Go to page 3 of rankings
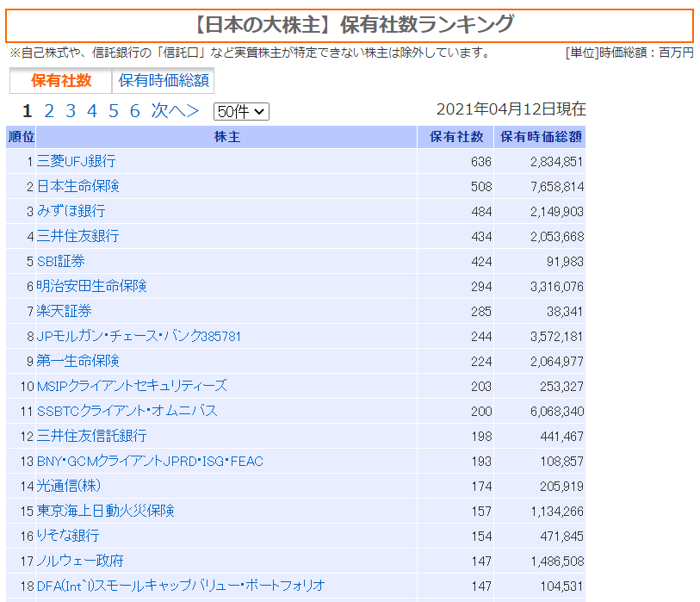Viewport: 700px width, 602px height. (71, 111)
